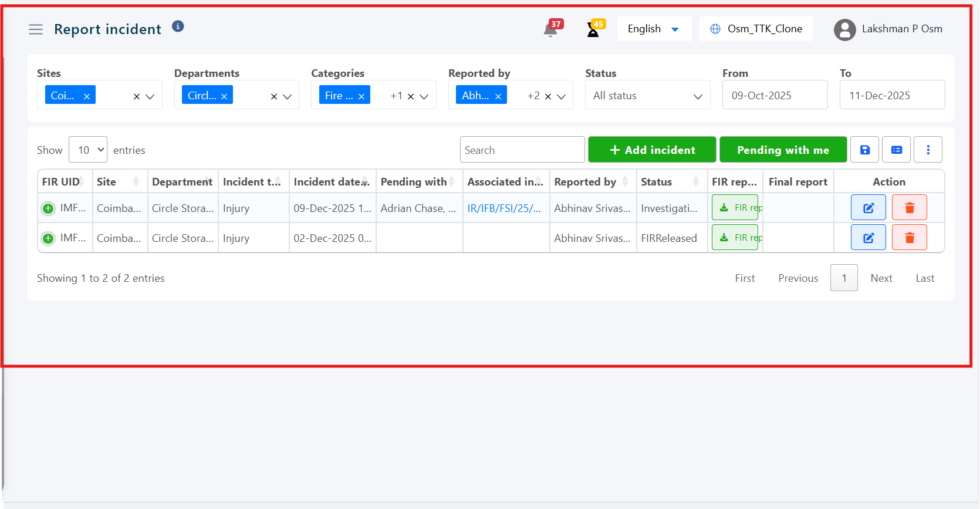Open the IR/IFB/FSI/25 associated incident link

503,208
